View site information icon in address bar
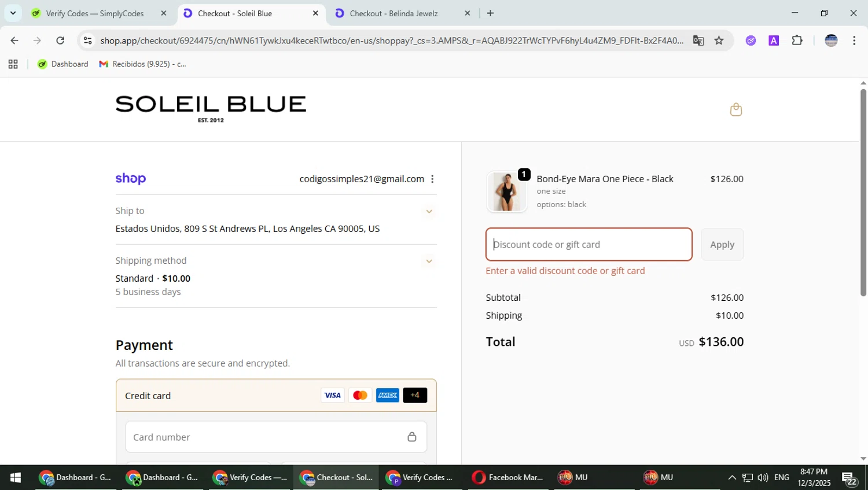The image size is (868, 490). pyautogui.click(x=87, y=40)
